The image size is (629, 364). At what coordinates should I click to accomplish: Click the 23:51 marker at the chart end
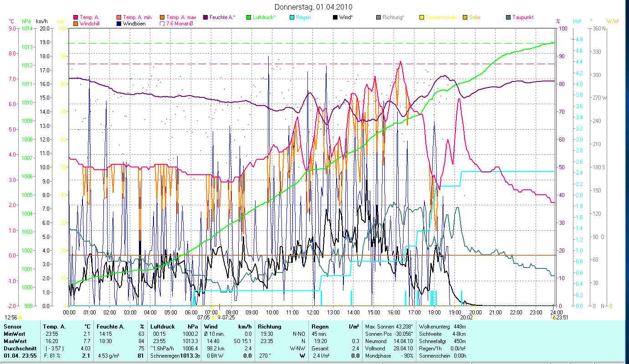553,317
